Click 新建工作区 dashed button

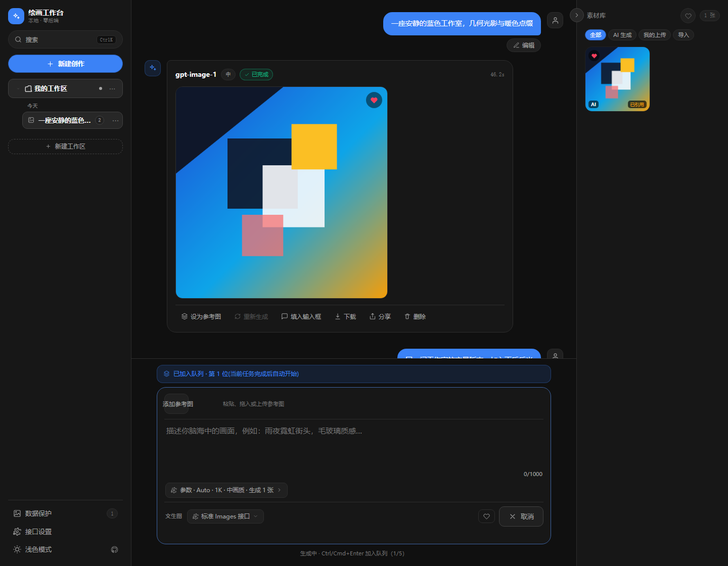tap(65, 146)
